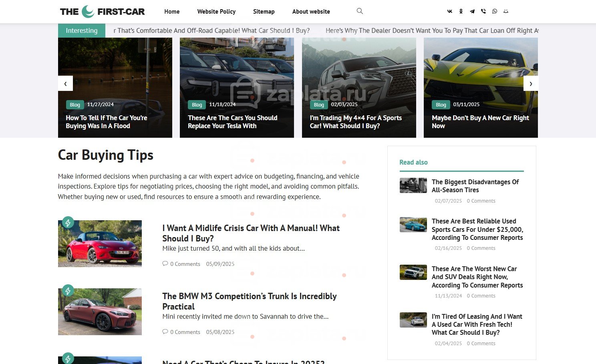596x364 pixels.
Task: Open 'The Biggest Disadvantages Of All-Season Tires'
Action: click(x=475, y=186)
